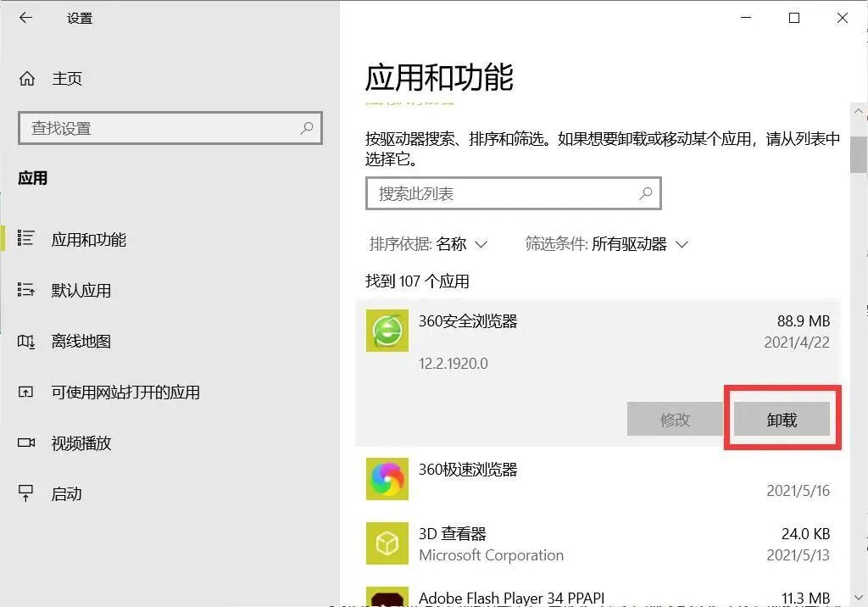
Task: Click the 应用和功能 page heading
Action: click(439, 77)
